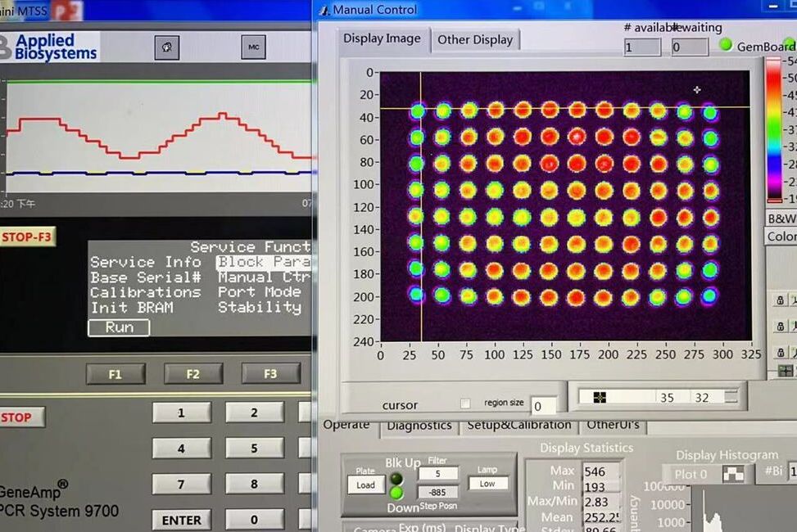Click the Plot 0 histogram style icon
This screenshot has height=532, width=797.
pos(732,474)
